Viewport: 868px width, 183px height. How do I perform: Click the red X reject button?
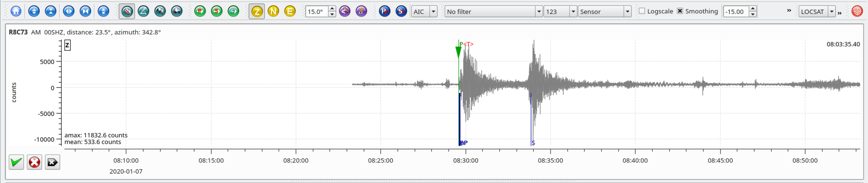tap(34, 162)
